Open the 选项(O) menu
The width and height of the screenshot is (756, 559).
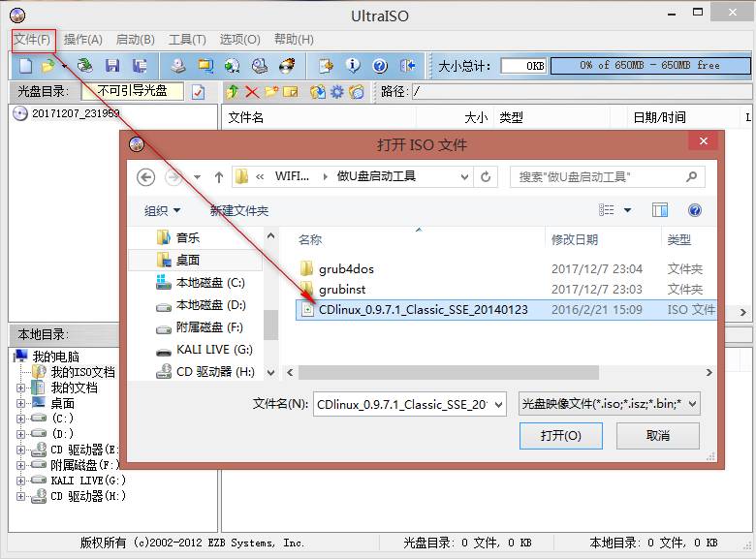[240, 40]
